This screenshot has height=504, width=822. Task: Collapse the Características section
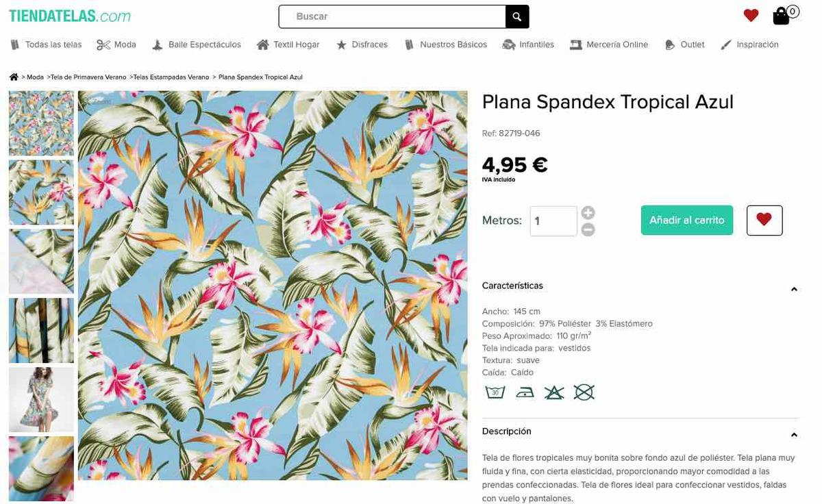tap(794, 290)
